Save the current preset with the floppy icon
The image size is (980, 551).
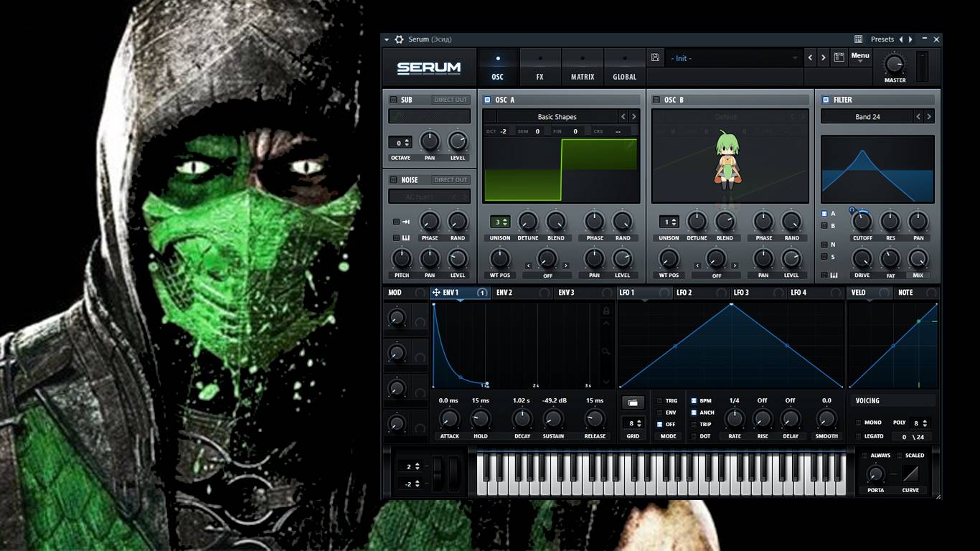click(x=655, y=58)
